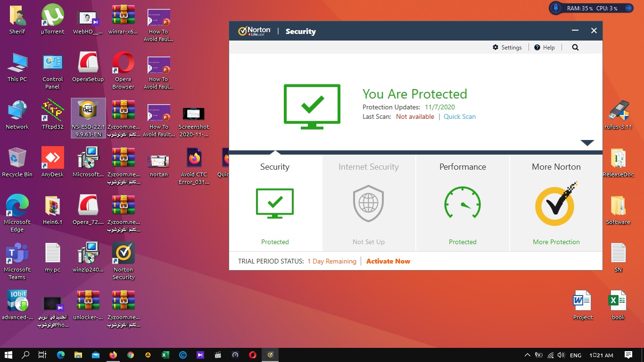Select the Sherif user folder

pos(17,19)
